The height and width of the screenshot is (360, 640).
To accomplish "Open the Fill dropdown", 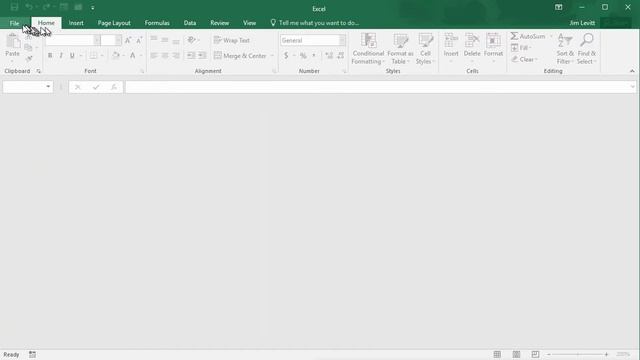I will coord(521,48).
